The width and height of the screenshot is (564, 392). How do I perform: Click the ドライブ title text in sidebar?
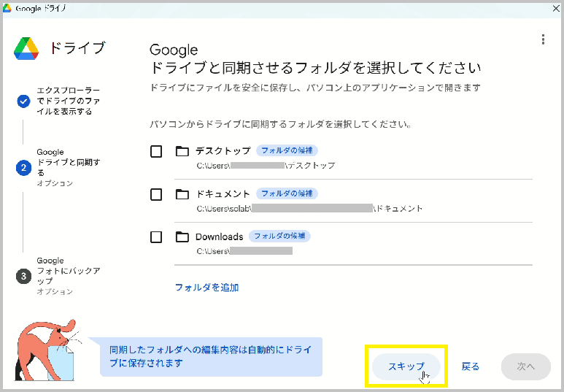pyautogui.click(x=77, y=48)
